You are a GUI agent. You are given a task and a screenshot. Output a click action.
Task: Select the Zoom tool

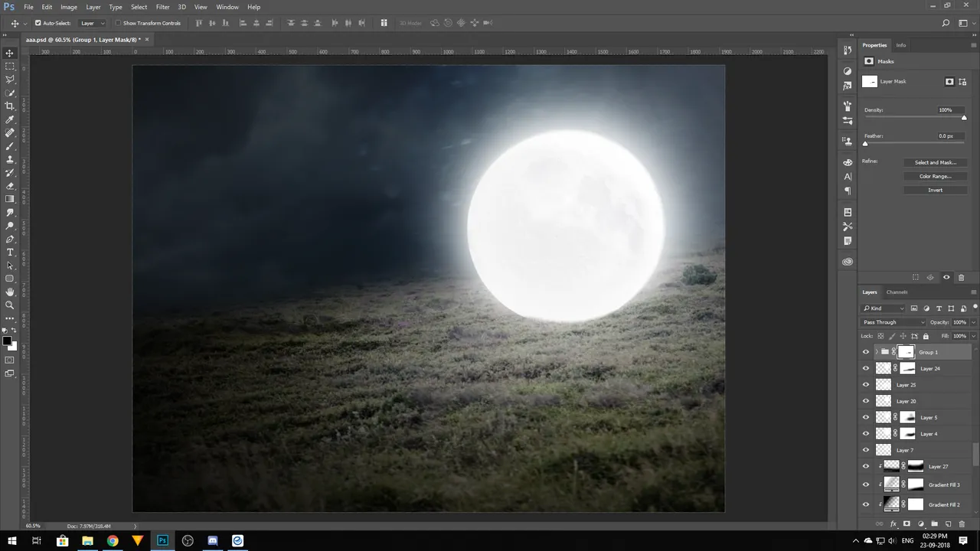tap(10, 305)
